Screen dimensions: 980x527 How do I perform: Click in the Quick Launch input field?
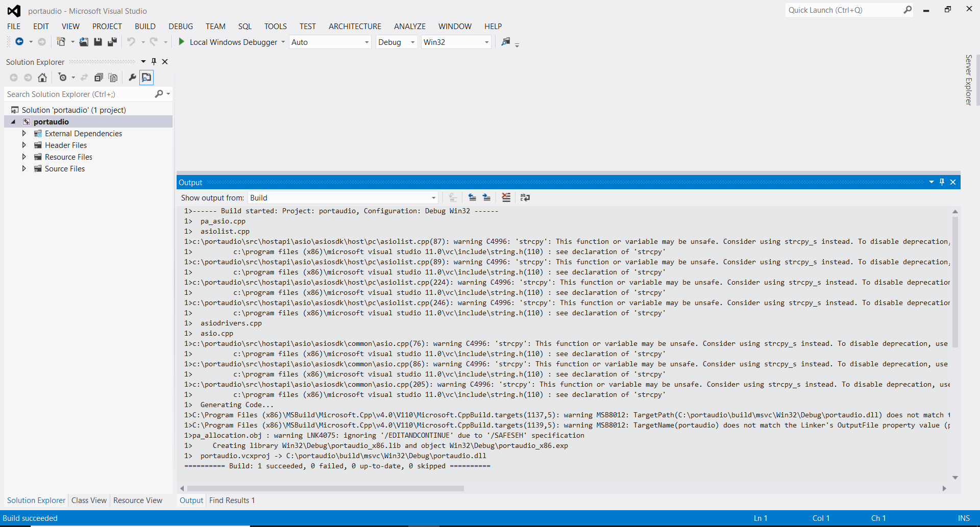pos(844,10)
